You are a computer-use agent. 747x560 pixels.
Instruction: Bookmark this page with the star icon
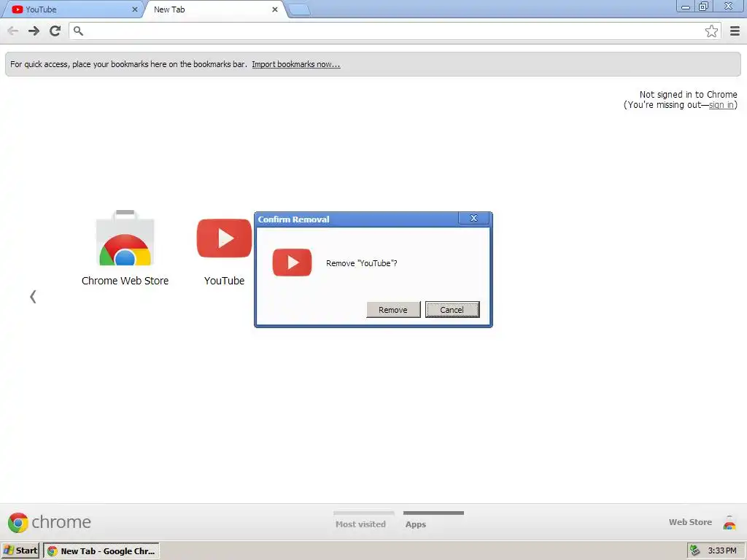pos(711,31)
